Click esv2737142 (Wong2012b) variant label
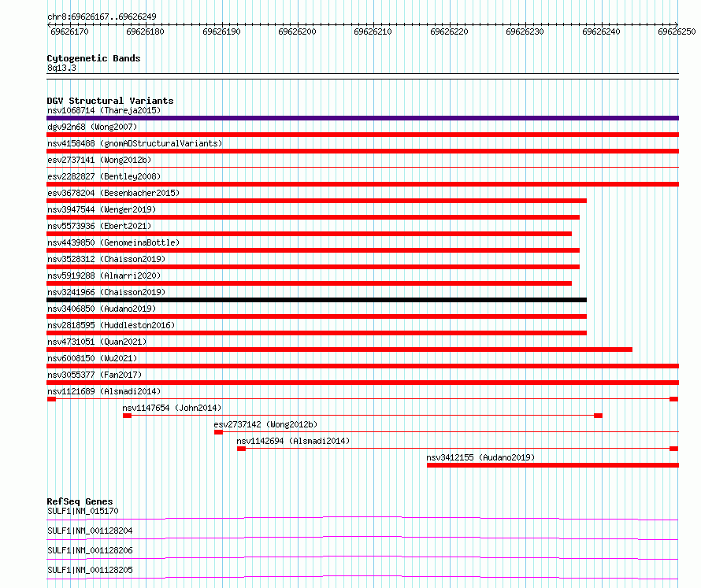This screenshot has width=701, height=588. click(x=265, y=424)
